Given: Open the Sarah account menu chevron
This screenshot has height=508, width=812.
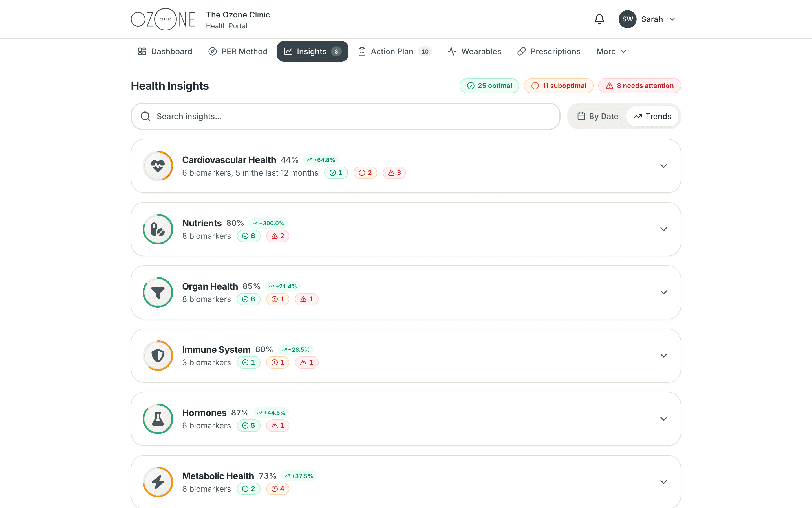Looking at the screenshot, I should tap(672, 19).
